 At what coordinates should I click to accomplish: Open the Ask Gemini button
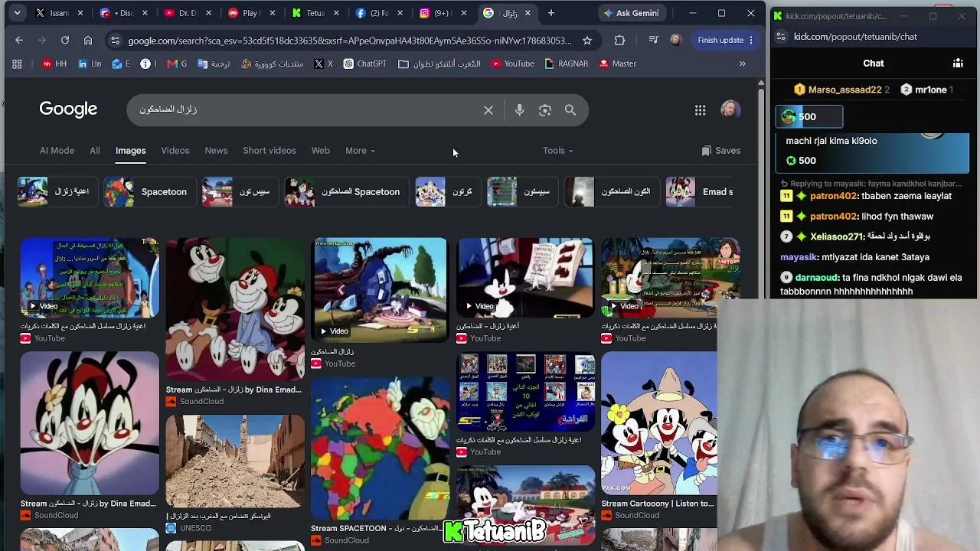tap(632, 13)
